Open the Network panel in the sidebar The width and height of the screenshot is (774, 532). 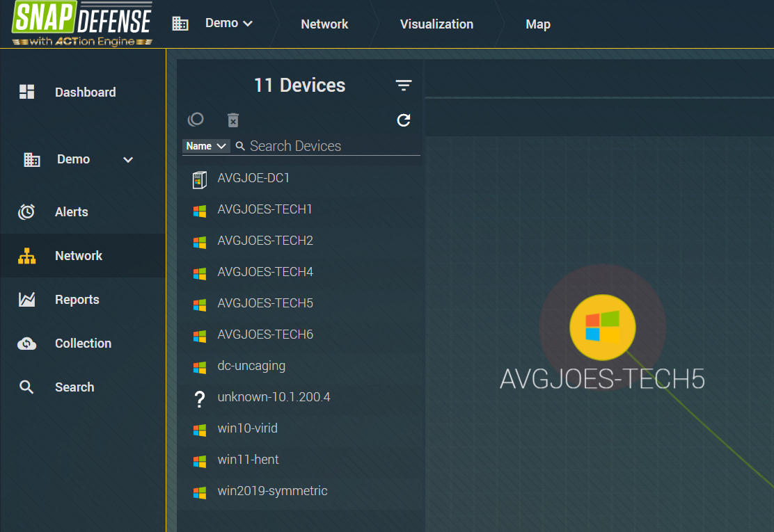tap(78, 255)
